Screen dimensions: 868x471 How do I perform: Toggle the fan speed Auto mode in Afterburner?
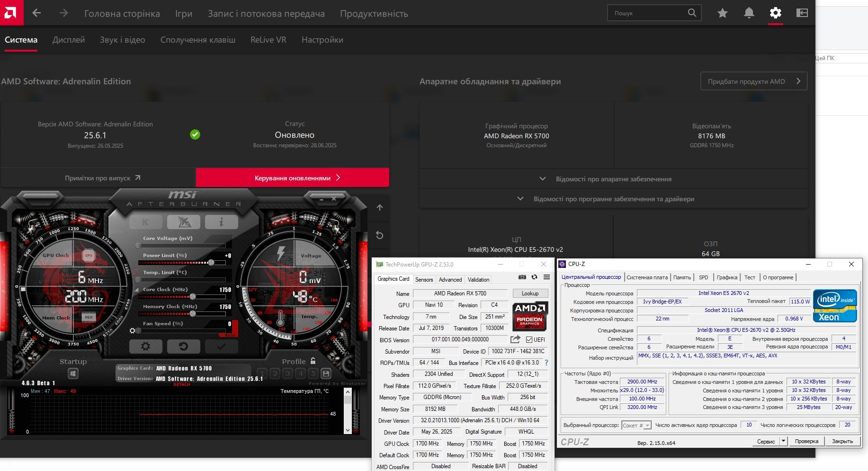click(x=229, y=335)
